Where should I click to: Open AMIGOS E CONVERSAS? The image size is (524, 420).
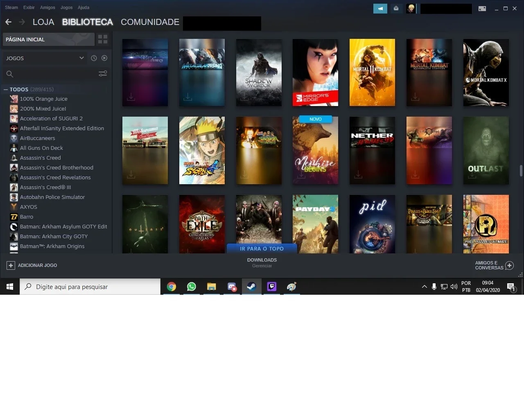click(494, 265)
